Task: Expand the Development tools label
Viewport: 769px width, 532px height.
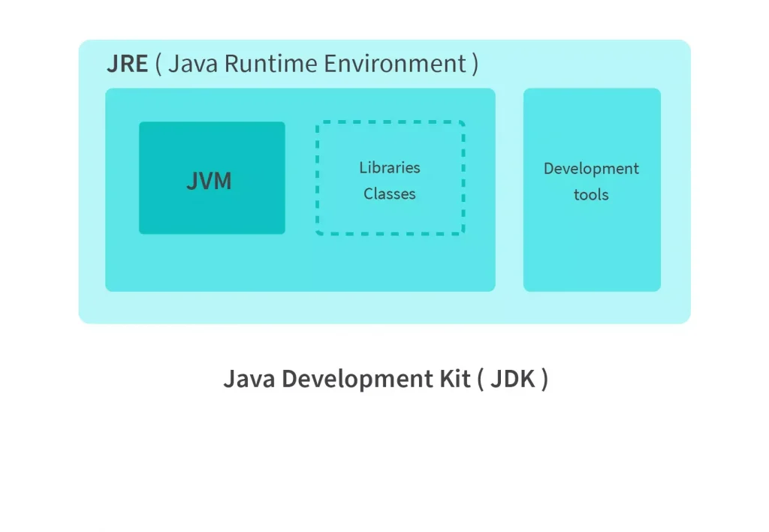Action: click(x=592, y=182)
